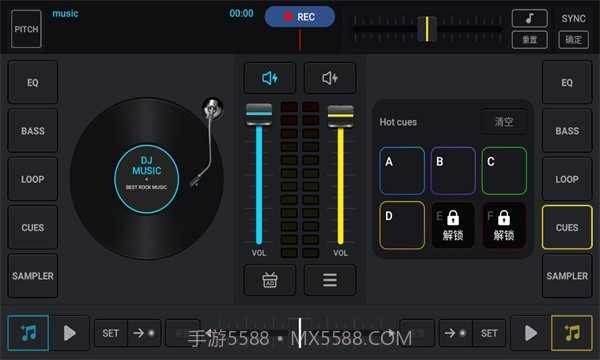Click the left deck arrow-to-cue button

coord(144,333)
